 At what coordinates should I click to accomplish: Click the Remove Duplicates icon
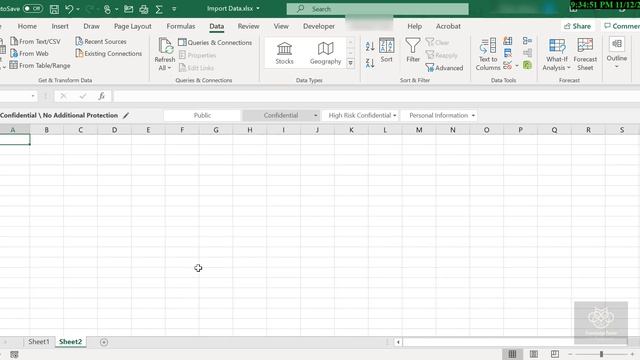[508, 53]
